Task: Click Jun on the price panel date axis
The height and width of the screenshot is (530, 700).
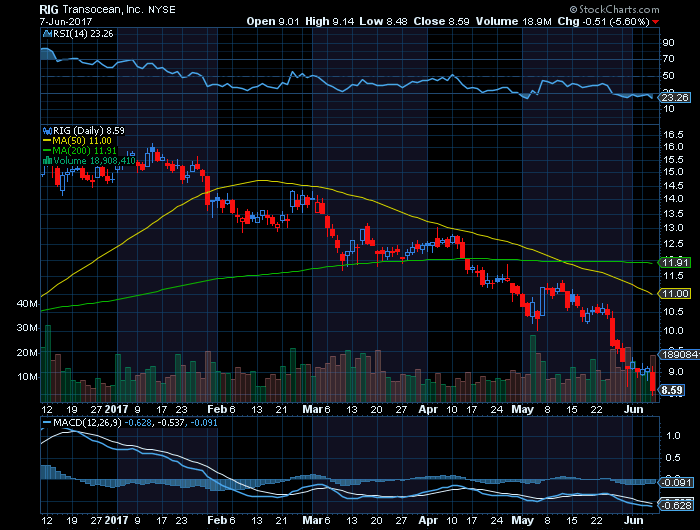Action: coord(633,409)
